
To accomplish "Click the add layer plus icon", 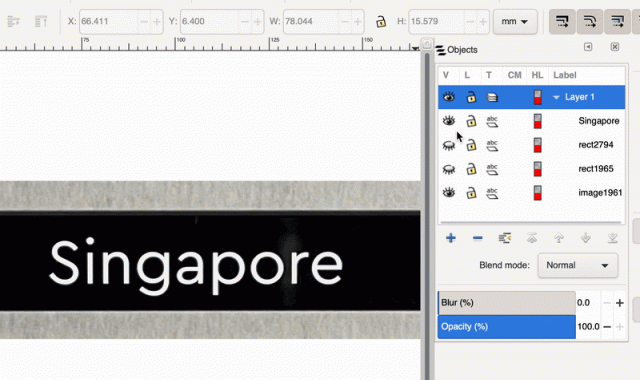I will tap(451, 238).
